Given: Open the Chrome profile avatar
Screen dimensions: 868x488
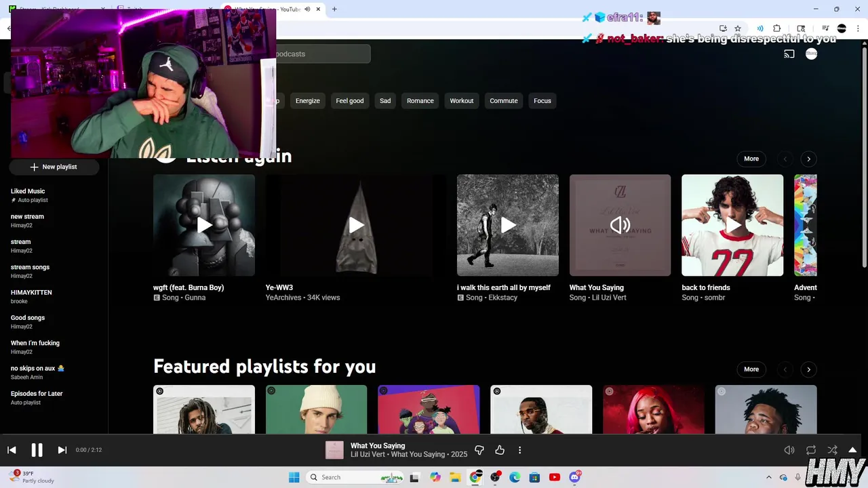Looking at the screenshot, I should click(x=842, y=28).
